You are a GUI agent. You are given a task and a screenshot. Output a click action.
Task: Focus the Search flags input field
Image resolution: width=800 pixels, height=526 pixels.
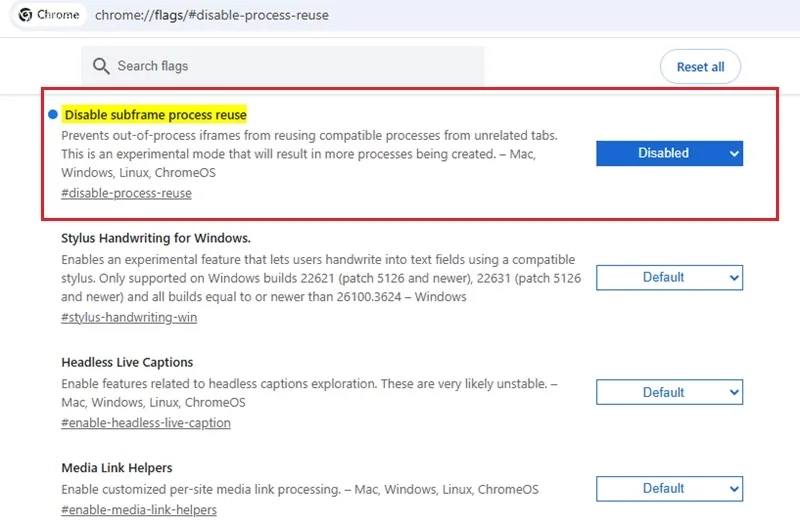coord(282,66)
